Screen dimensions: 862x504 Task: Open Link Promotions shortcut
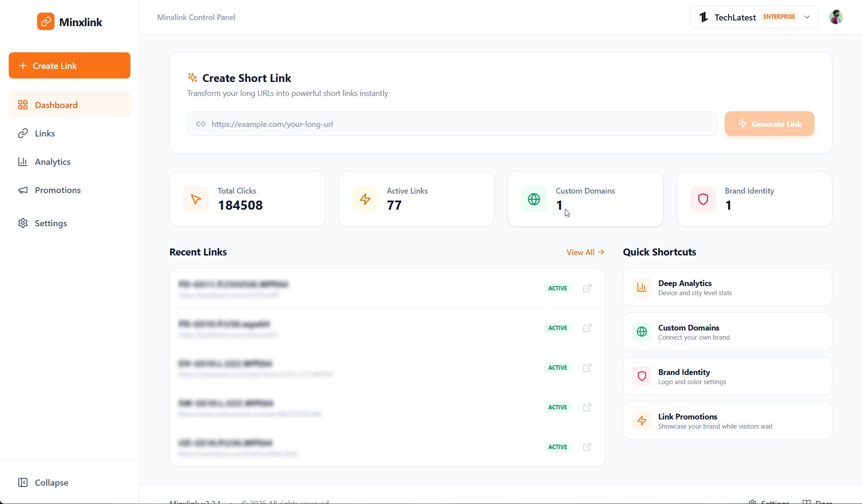click(x=727, y=421)
